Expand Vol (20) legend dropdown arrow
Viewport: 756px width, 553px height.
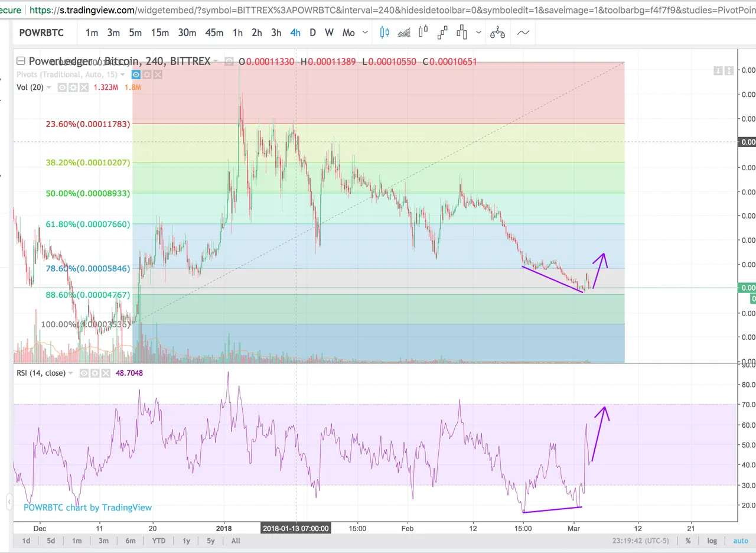[48, 87]
